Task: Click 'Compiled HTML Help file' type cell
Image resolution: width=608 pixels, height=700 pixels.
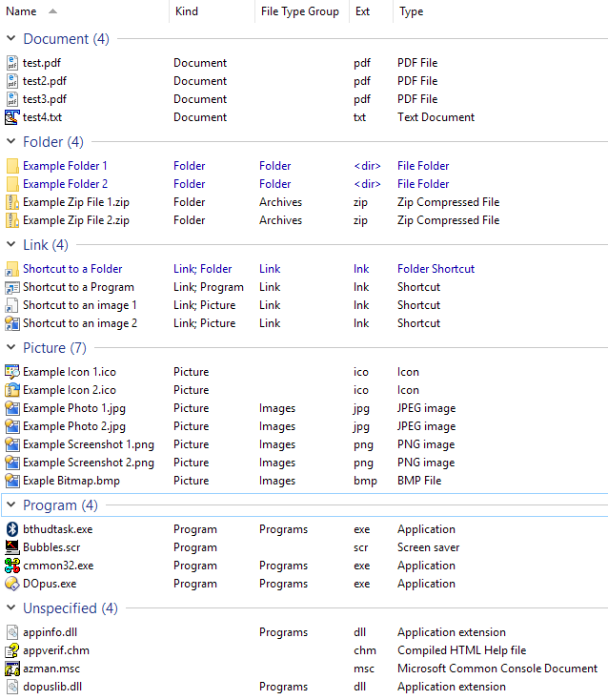Action: tap(461, 650)
